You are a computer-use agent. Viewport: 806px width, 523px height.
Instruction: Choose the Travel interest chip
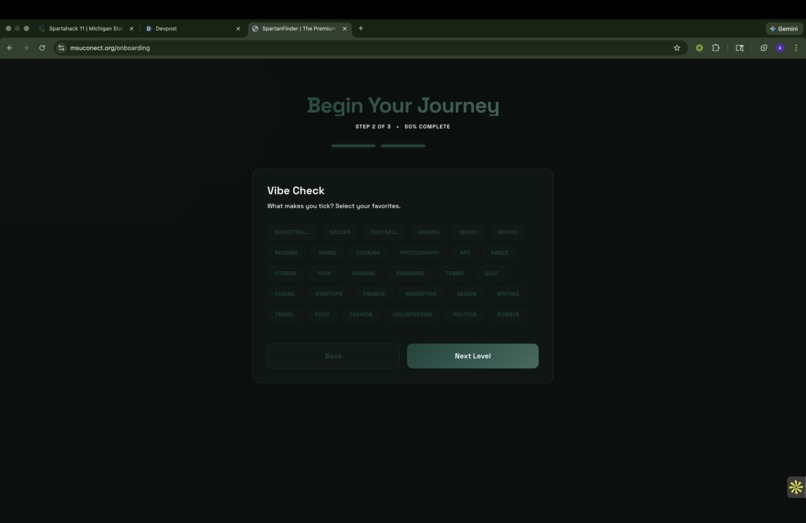(284, 314)
